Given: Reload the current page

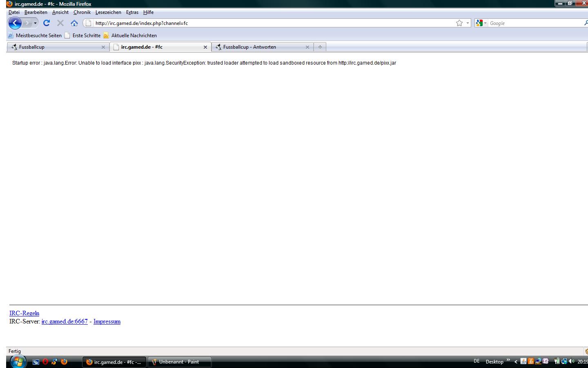Looking at the screenshot, I should pos(47,23).
